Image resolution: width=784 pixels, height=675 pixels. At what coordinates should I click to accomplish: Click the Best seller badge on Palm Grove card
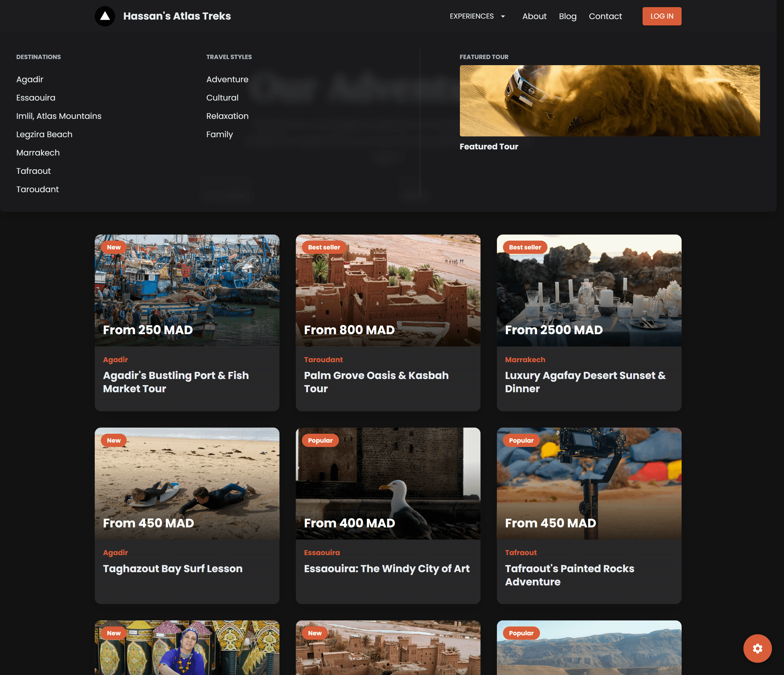tap(324, 247)
